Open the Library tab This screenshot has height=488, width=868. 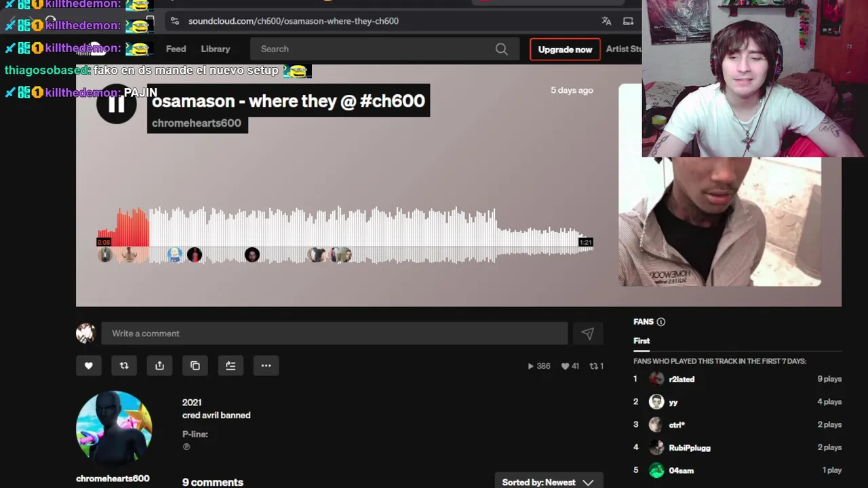pos(216,49)
